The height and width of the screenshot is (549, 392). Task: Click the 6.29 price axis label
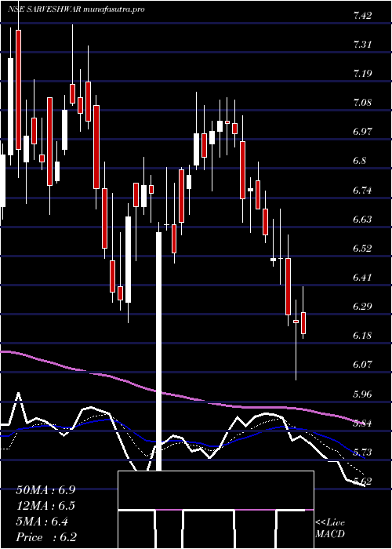click(x=362, y=307)
